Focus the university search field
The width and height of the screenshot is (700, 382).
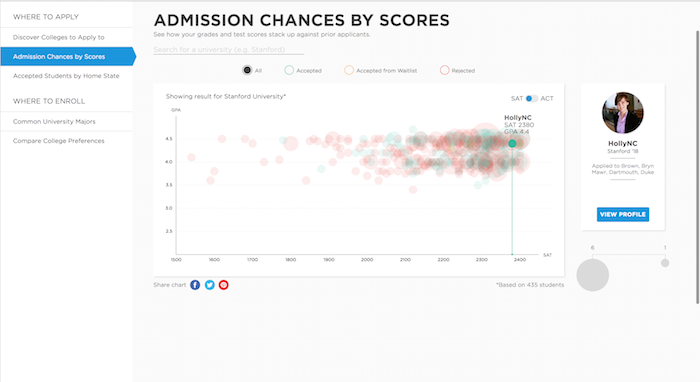[x=229, y=50]
